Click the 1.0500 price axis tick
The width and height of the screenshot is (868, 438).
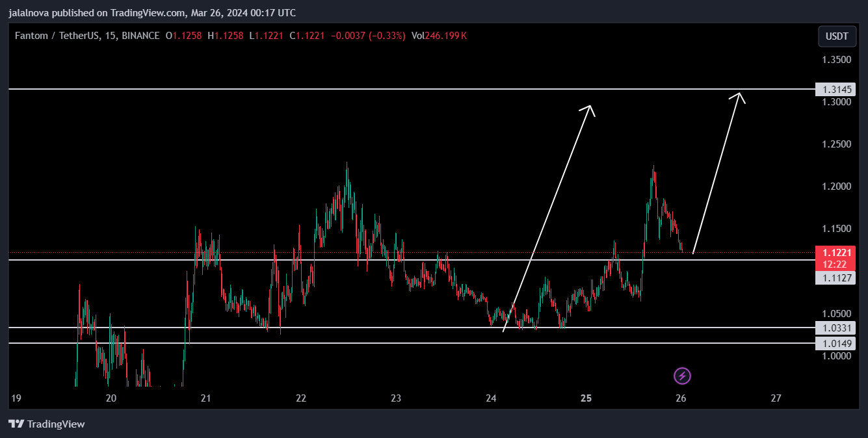pos(836,313)
